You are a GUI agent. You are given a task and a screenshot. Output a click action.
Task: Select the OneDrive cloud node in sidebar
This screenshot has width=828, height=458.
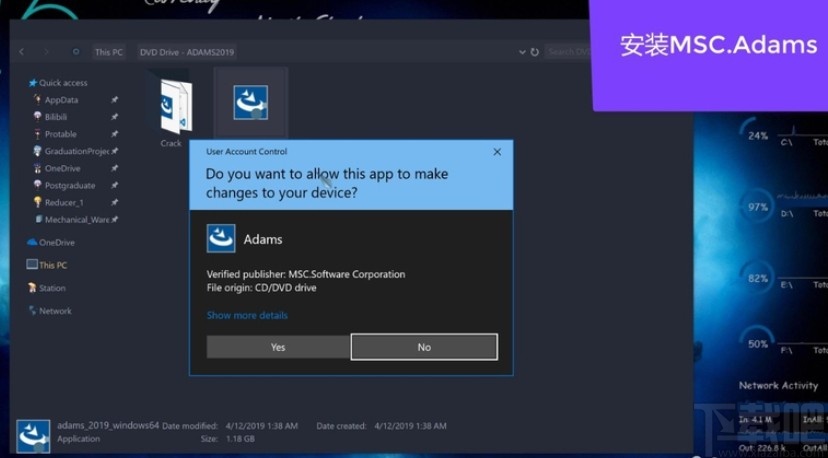tap(57, 242)
